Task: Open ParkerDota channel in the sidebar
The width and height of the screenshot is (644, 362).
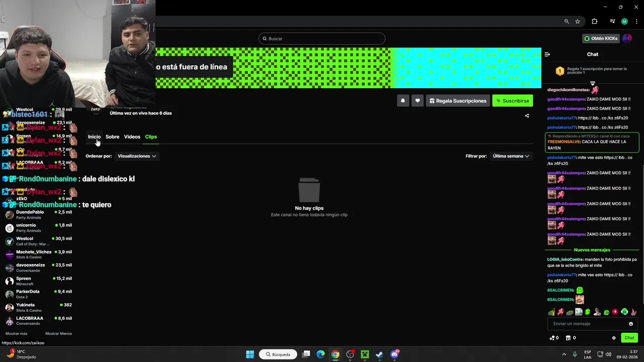Action: 39,294
